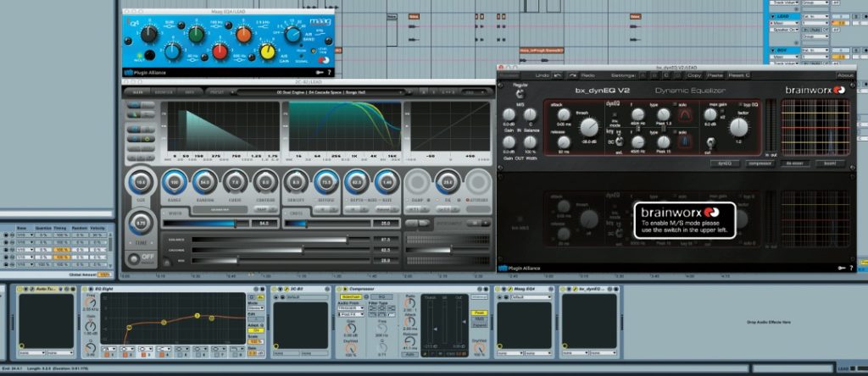Open help question mark in Maag EQ4 footer

[330, 72]
